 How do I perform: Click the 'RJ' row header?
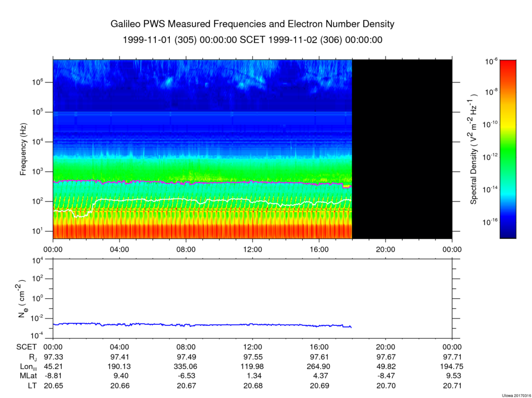point(33,357)
